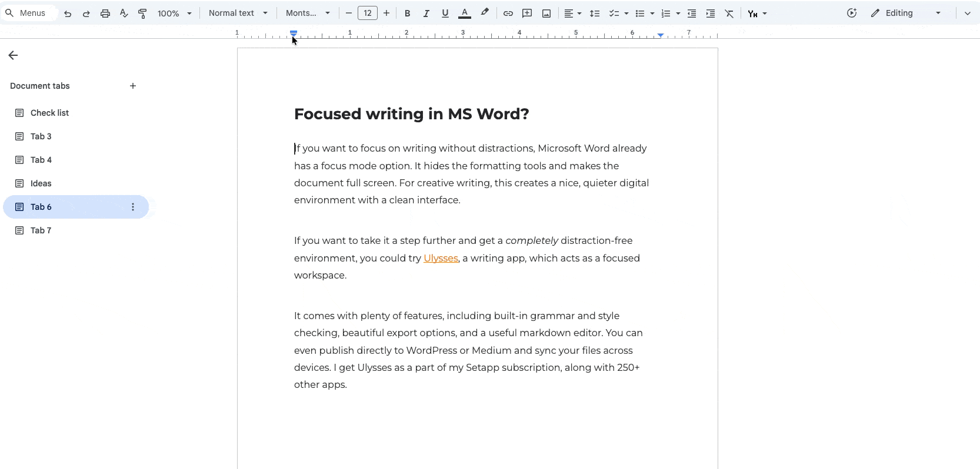Run spelling and grammar check
This screenshot has width=980, height=469.
[124, 13]
